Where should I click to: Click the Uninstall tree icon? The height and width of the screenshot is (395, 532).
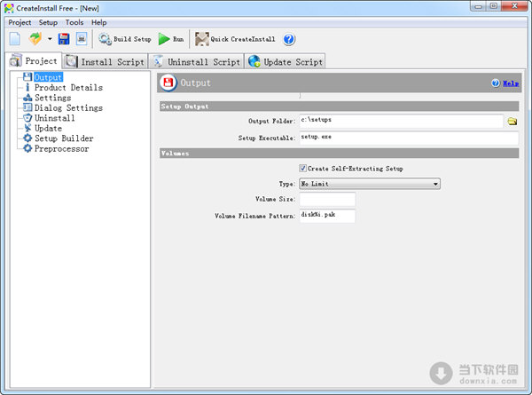click(27, 118)
